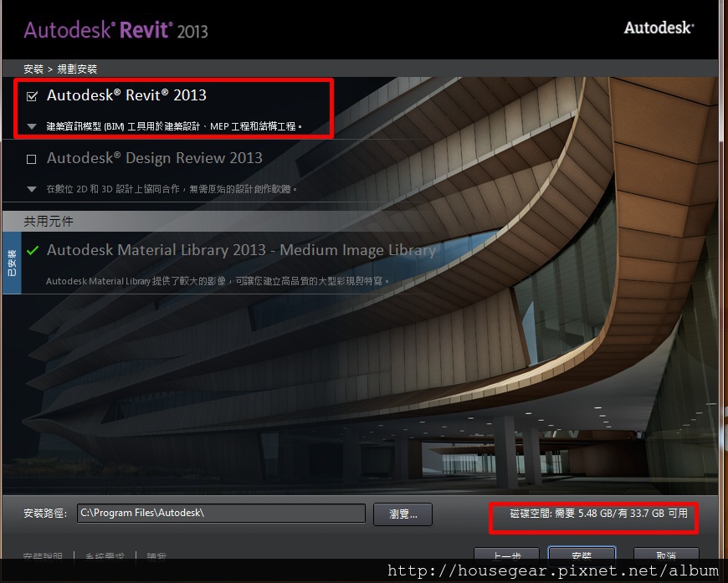The width and height of the screenshot is (728, 583).
Task: Click the install path field C:\Program Files\Autodesk\
Action: pos(221,513)
